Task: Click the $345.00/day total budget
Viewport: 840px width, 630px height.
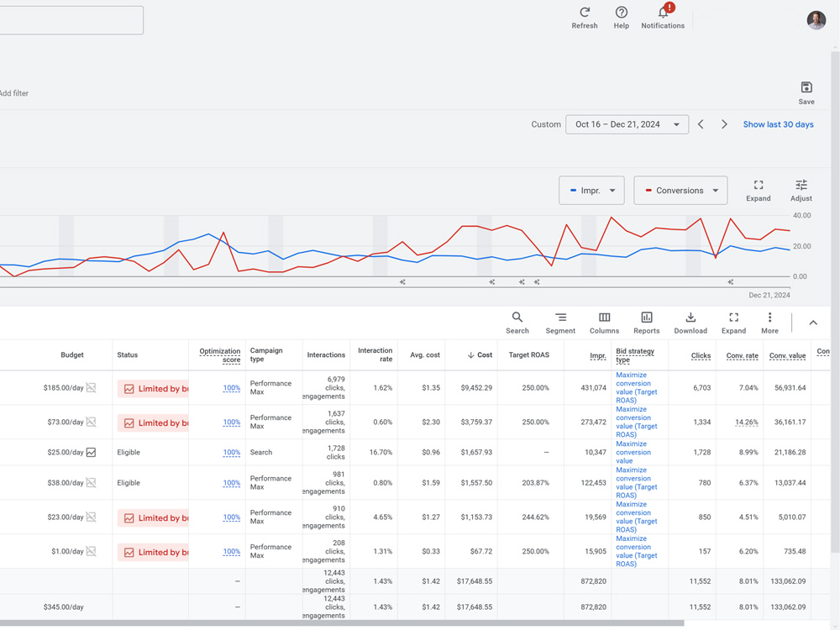Action: pyautogui.click(x=63, y=607)
